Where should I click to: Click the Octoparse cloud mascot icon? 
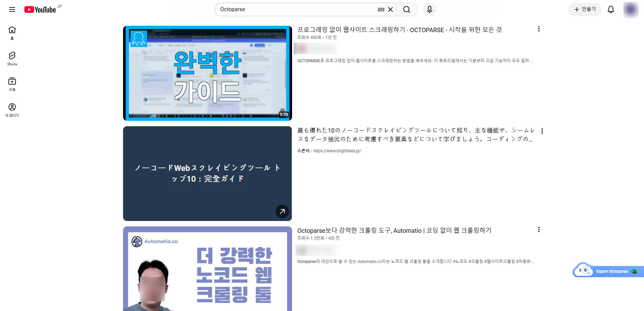point(583,270)
